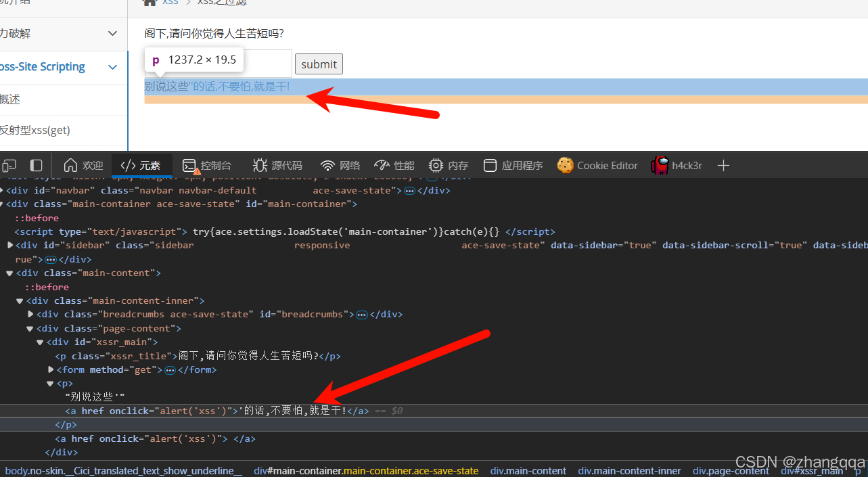
Task: Expand the div id="breadcrumbs" node arrow
Action: [x=30, y=315]
